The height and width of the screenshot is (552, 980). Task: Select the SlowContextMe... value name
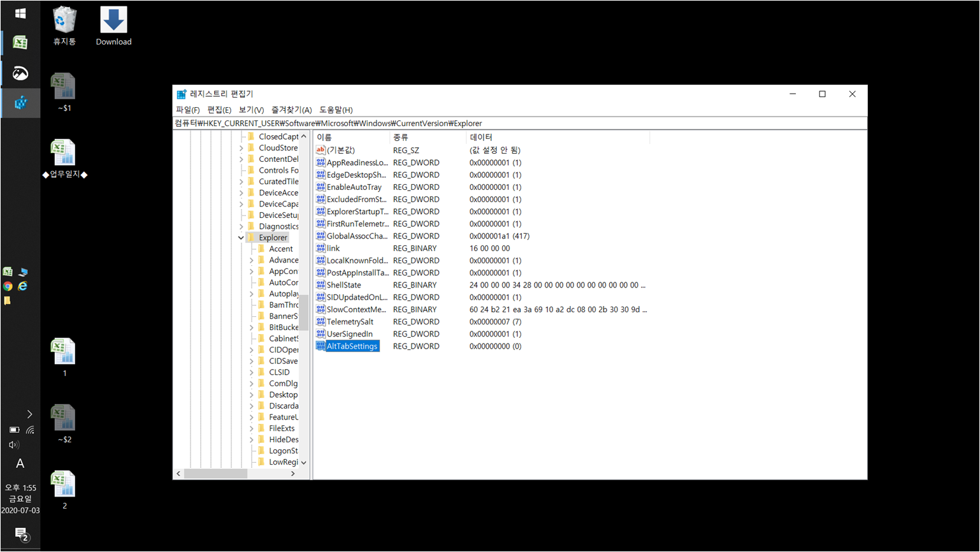pyautogui.click(x=356, y=309)
